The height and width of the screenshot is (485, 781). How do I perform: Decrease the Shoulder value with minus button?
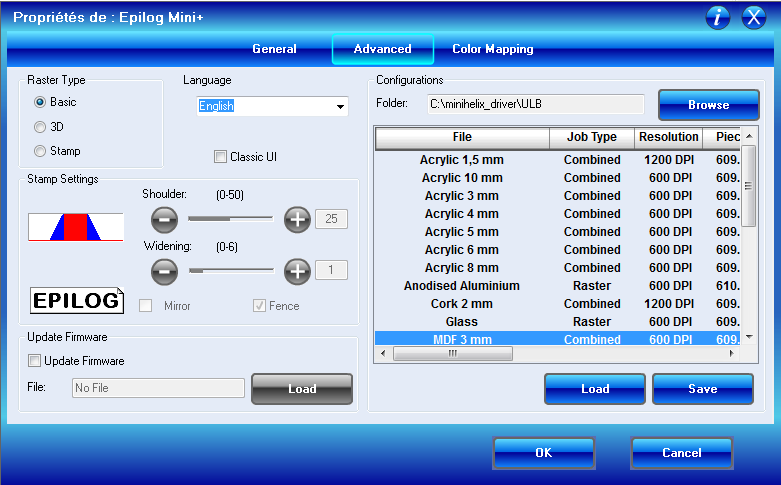pos(164,220)
